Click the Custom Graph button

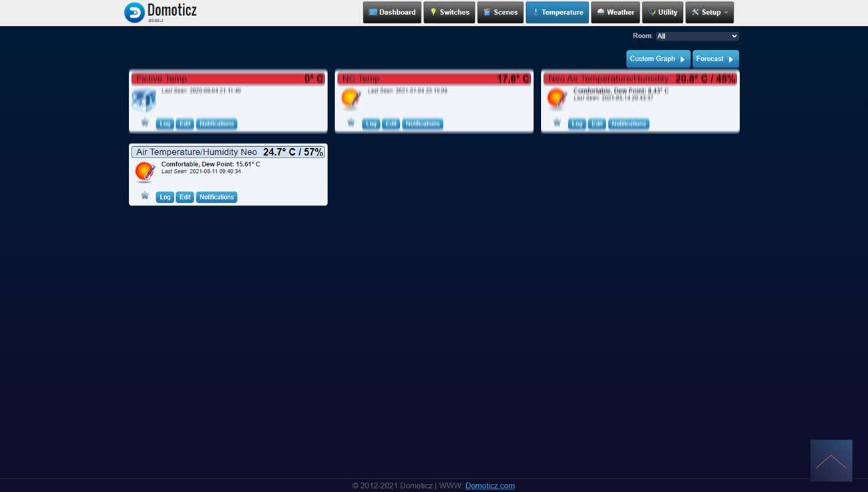coord(658,59)
